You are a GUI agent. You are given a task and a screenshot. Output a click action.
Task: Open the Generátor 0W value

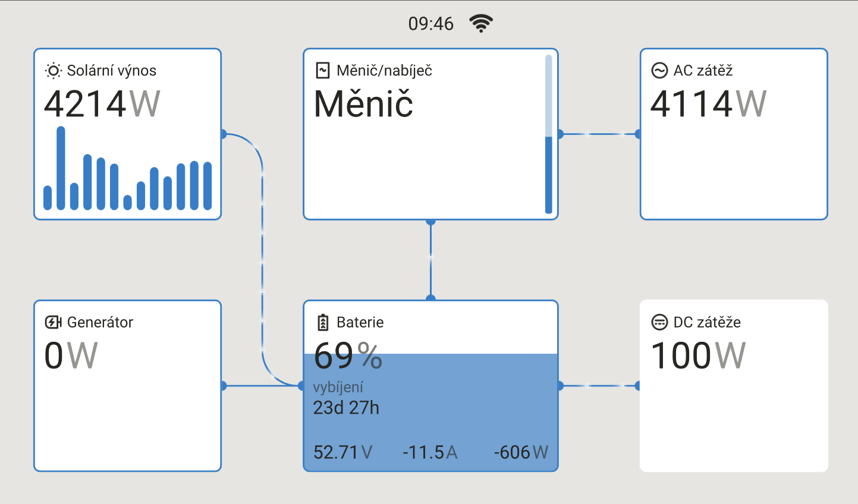tap(71, 355)
